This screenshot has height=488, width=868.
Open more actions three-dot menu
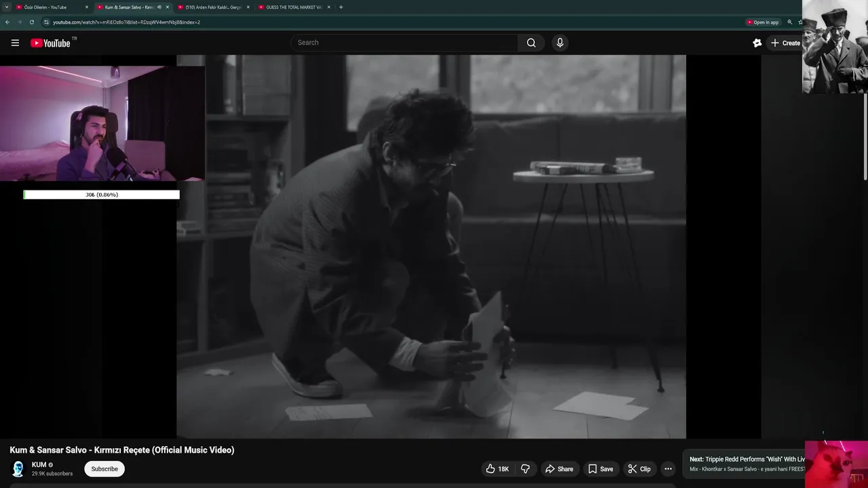point(668,469)
